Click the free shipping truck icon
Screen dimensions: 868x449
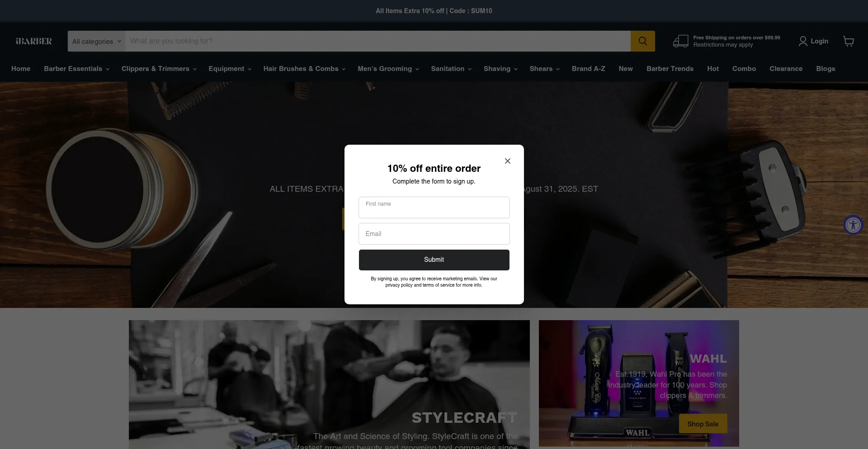(x=680, y=41)
